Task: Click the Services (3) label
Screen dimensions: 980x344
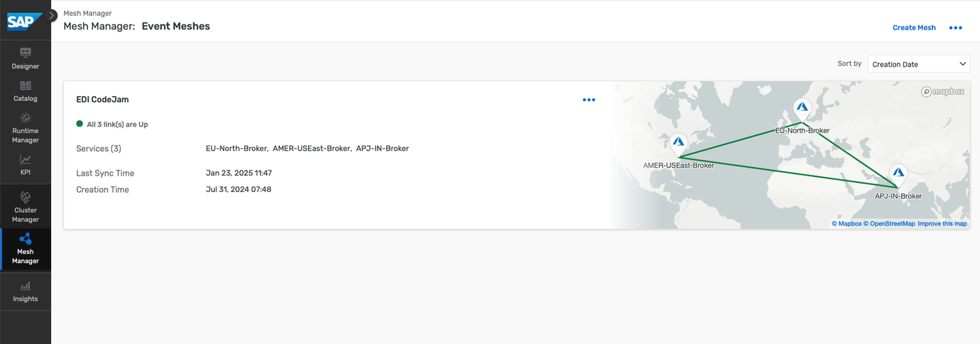Action: click(x=99, y=148)
